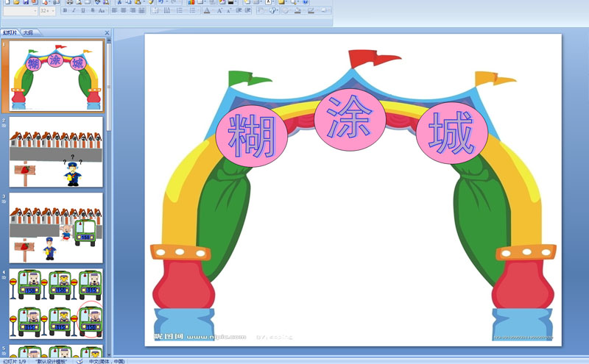Center align text
The width and height of the screenshot is (589, 364).
coord(124,10)
